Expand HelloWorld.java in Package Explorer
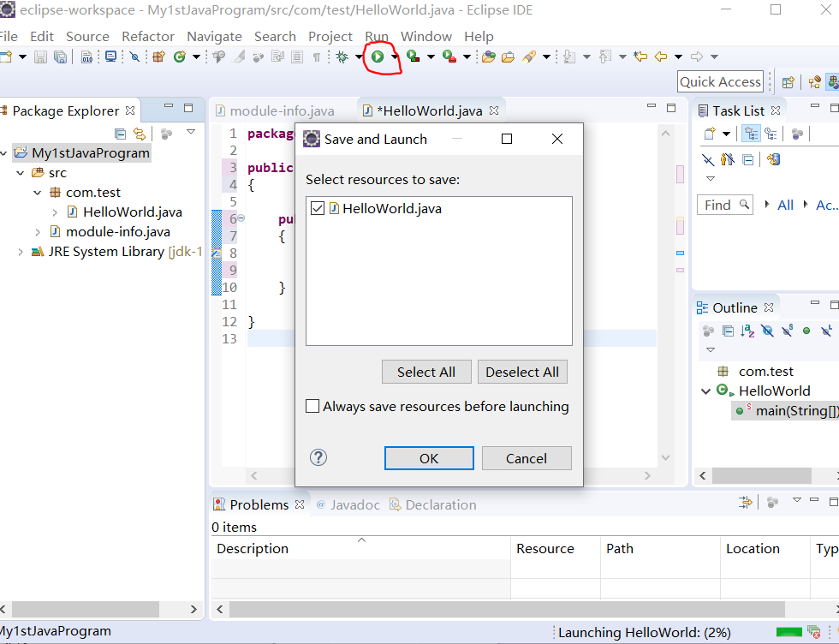The height and width of the screenshot is (644, 839). [x=55, y=212]
